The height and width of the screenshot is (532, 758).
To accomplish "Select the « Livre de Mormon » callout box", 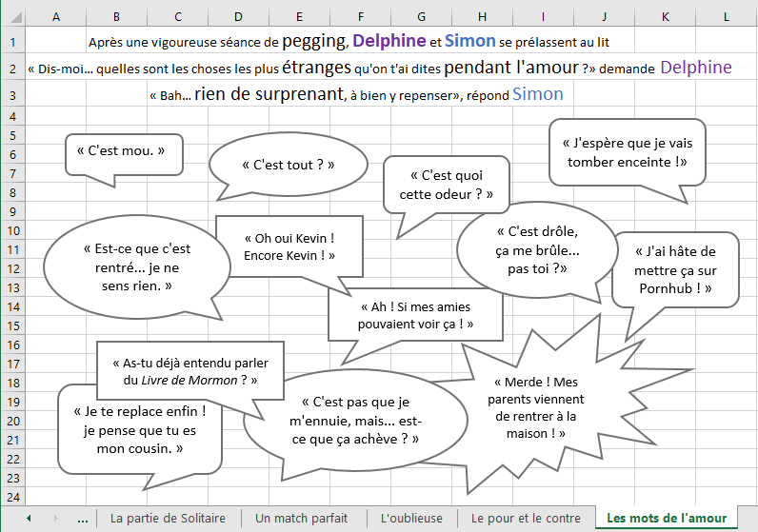I will (x=189, y=370).
